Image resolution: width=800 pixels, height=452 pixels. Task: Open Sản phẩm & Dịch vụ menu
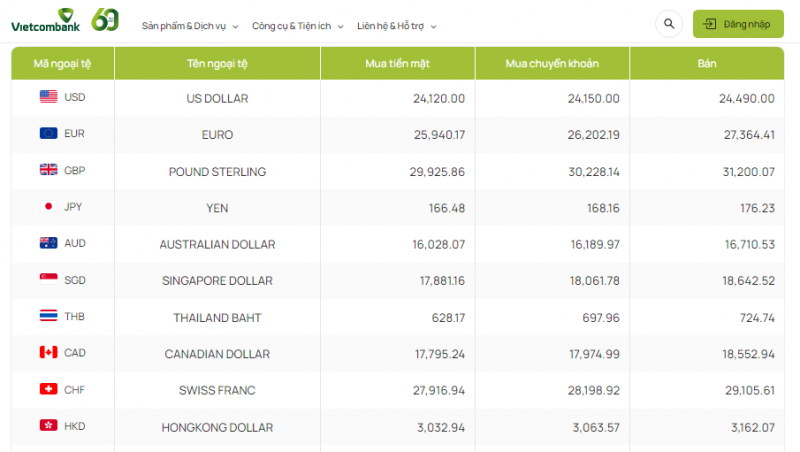(184, 26)
